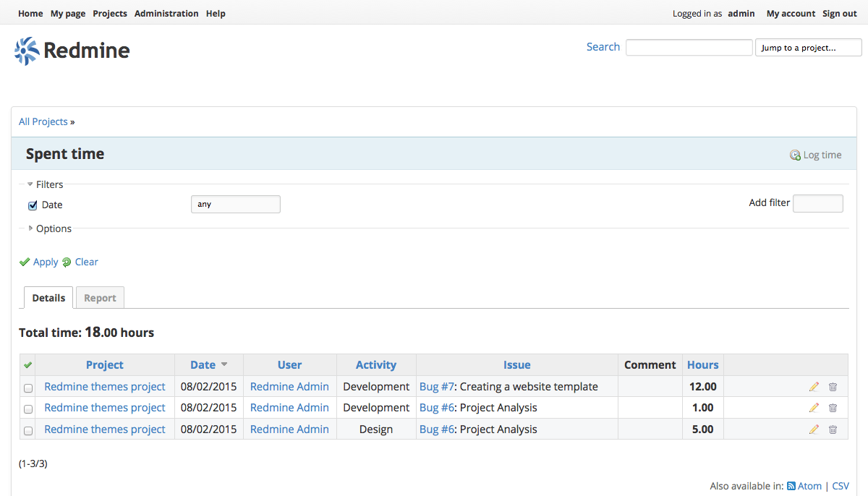Viewport: 868px width, 496px height.
Task: Click the green check-all icon in table header
Action: pyautogui.click(x=28, y=365)
